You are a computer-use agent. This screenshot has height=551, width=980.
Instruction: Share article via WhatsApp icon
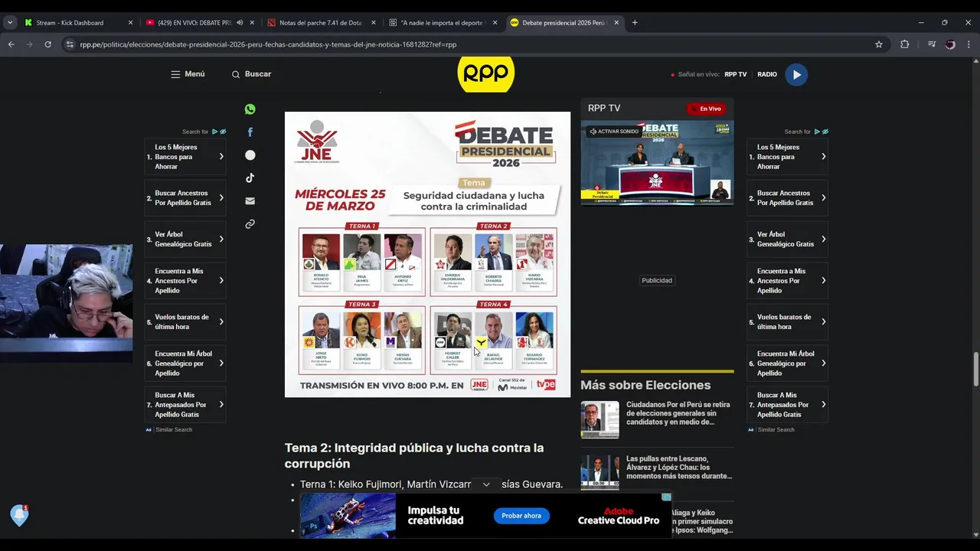pos(250,109)
